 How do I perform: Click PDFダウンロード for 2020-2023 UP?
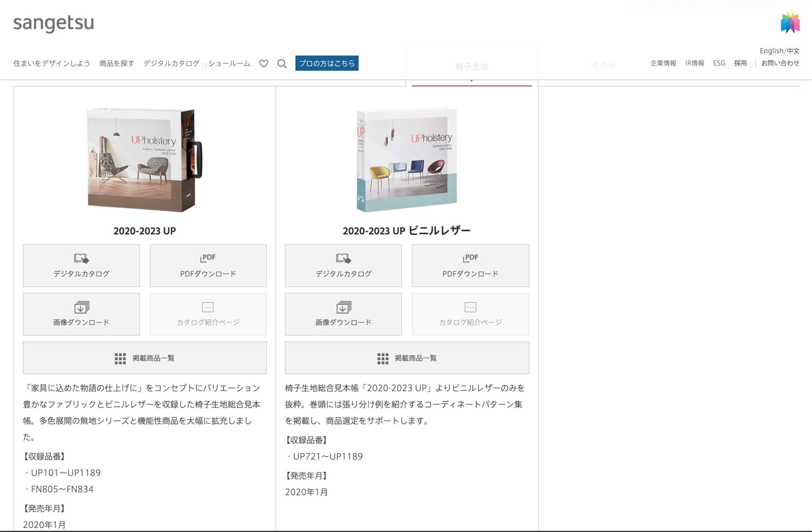[208, 266]
